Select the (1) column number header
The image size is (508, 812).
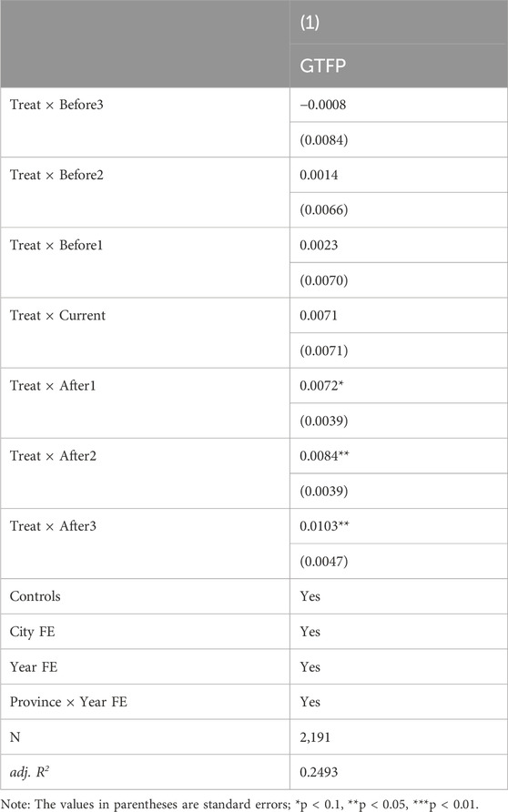point(310,22)
